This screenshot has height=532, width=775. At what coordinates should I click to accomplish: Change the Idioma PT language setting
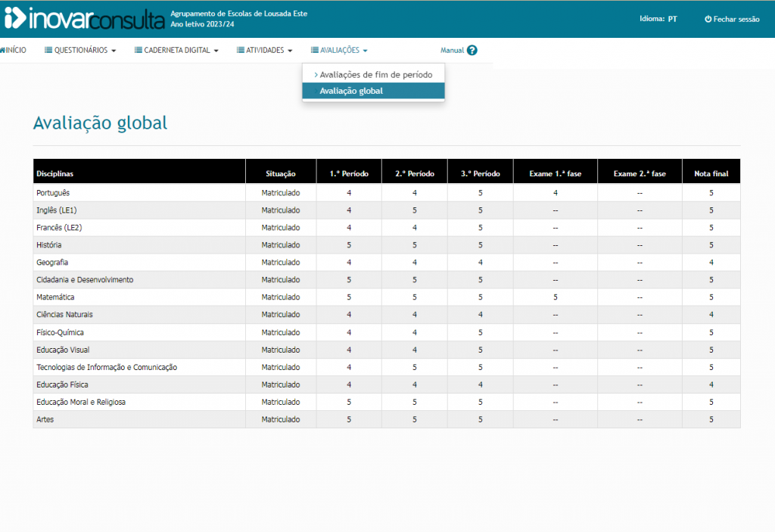[x=658, y=19]
